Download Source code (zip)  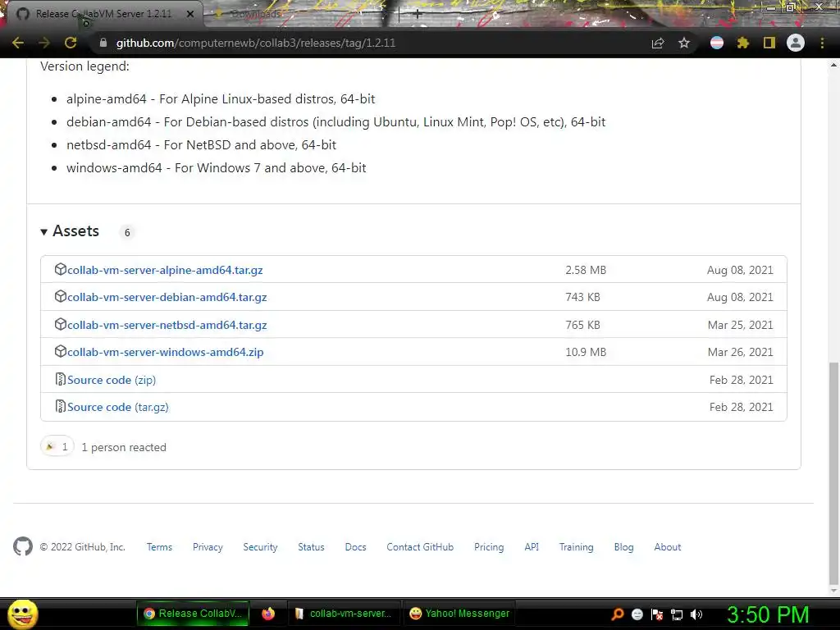tap(112, 380)
